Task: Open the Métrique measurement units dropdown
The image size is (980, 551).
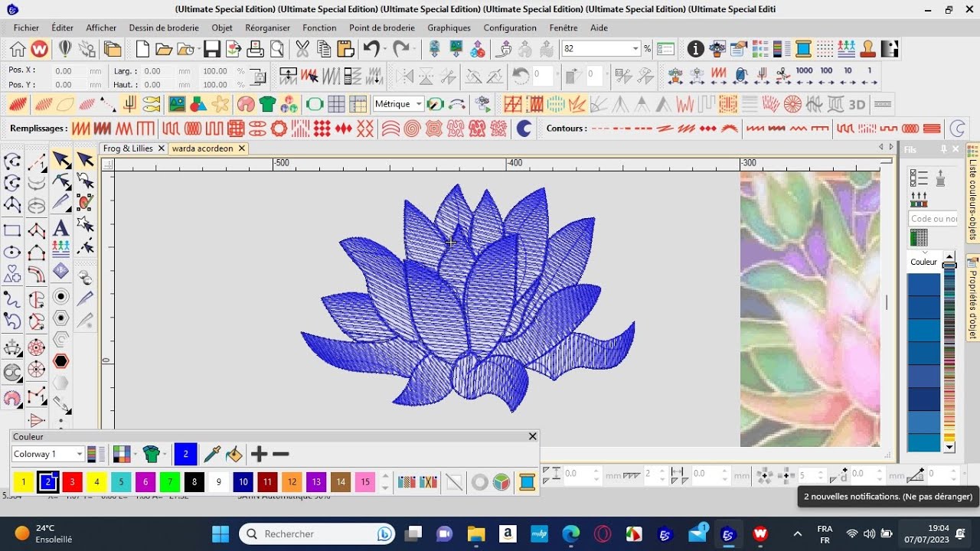Action: (x=419, y=104)
